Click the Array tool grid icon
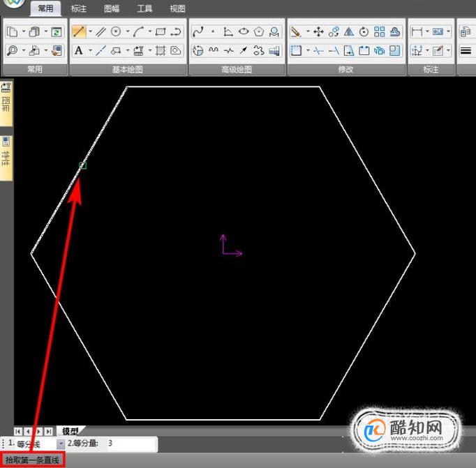This screenshot has height=468, width=476. [379, 31]
